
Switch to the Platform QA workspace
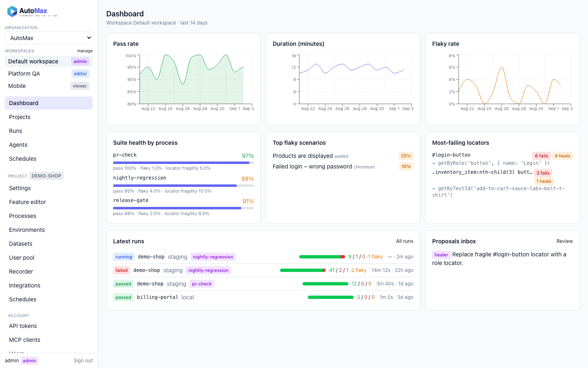[x=49, y=74]
